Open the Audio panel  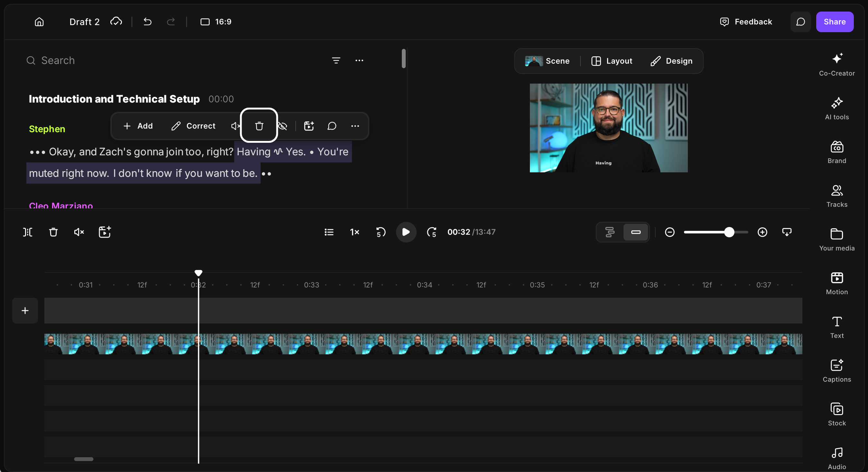(x=837, y=458)
